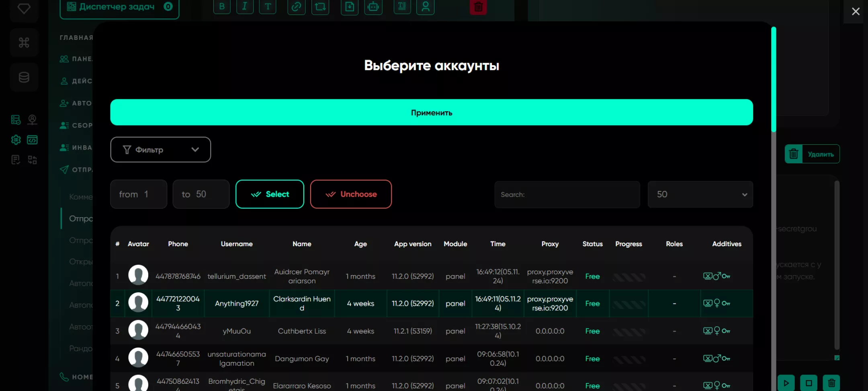Click Free status in Dangumon Gay row
Image resolution: width=868 pixels, height=391 pixels.
point(592,358)
